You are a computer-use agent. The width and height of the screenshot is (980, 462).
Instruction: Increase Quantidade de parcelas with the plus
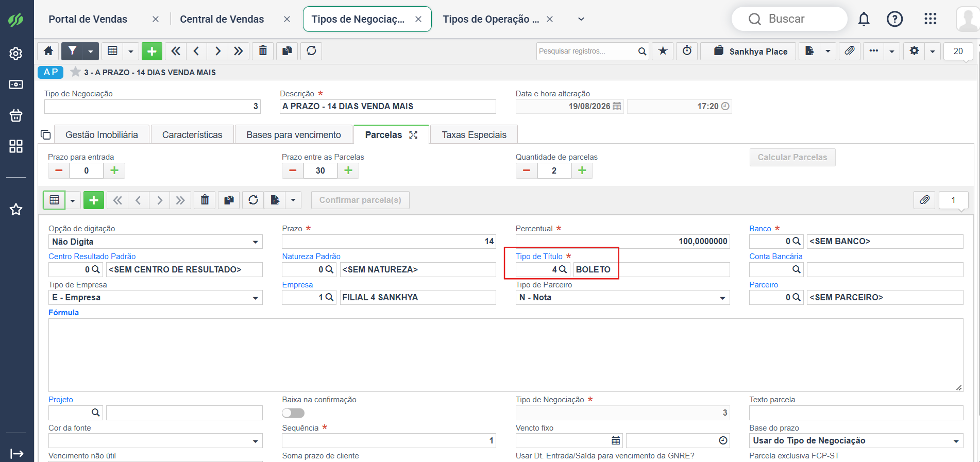pyautogui.click(x=582, y=170)
